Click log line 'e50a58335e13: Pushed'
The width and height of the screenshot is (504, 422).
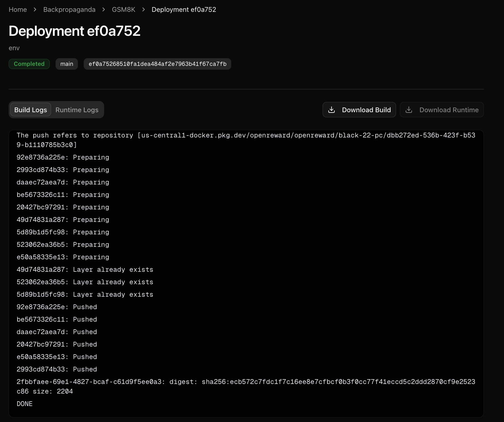click(57, 357)
